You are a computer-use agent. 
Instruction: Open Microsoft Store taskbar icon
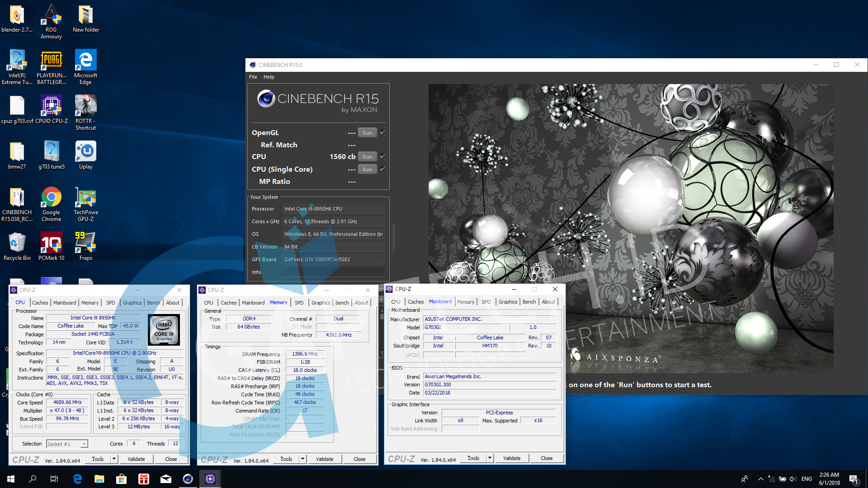point(121,479)
